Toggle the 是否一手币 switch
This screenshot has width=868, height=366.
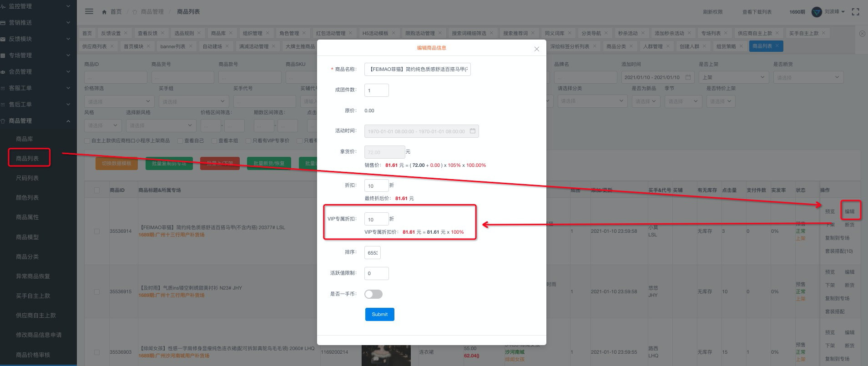pos(373,294)
